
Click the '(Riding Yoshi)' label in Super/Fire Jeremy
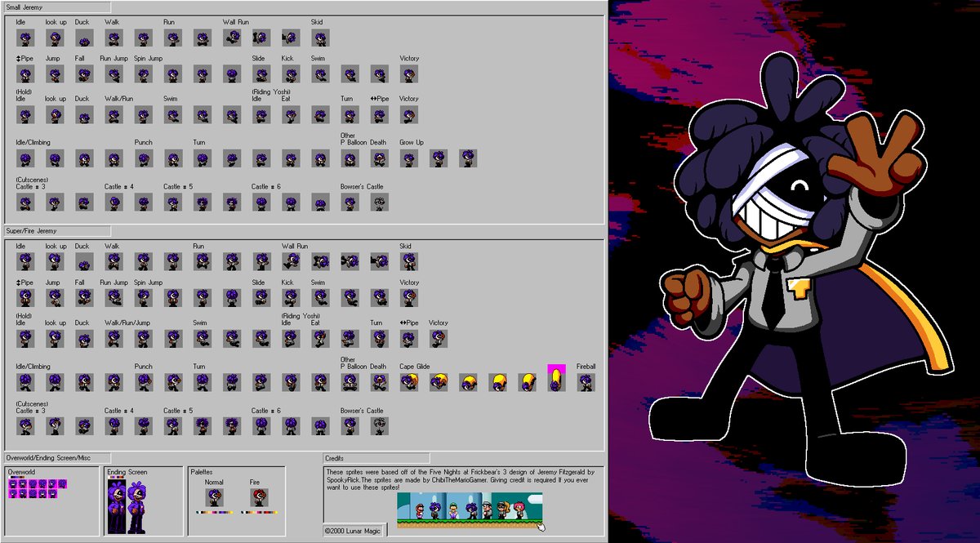click(x=301, y=316)
